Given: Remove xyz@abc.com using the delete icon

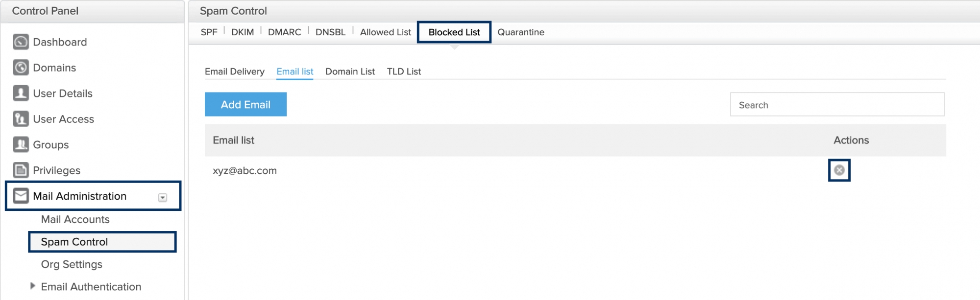Looking at the screenshot, I should [x=839, y=170].
